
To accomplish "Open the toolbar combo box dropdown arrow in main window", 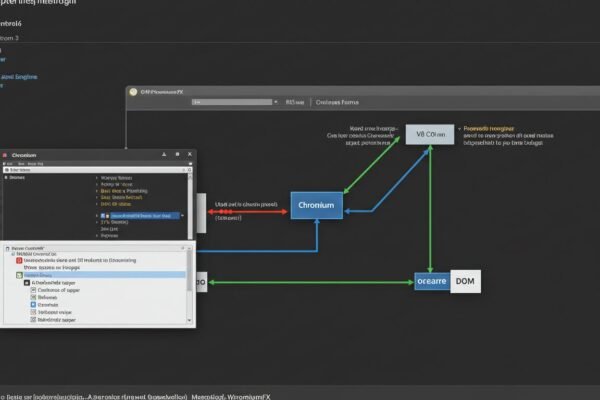I will pyautogui.click(x=276, y=102).
